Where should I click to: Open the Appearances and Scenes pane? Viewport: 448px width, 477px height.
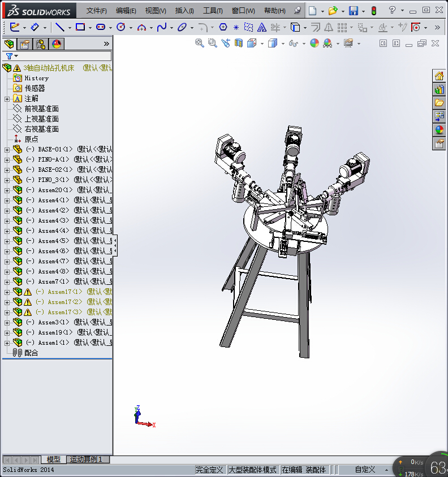[439, 130]
